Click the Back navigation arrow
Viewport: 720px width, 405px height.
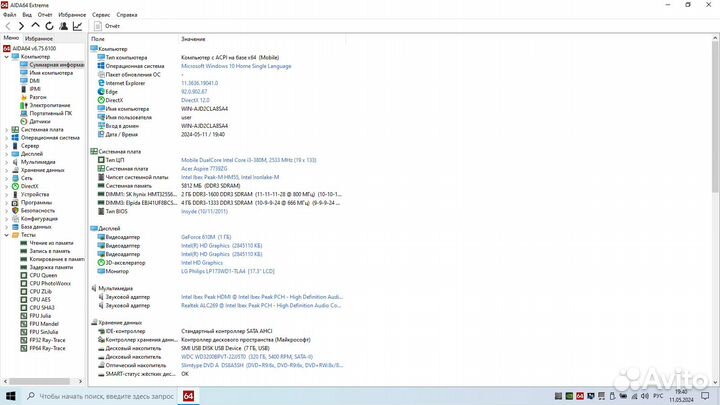pyautogui.click(x=8, y=26)
